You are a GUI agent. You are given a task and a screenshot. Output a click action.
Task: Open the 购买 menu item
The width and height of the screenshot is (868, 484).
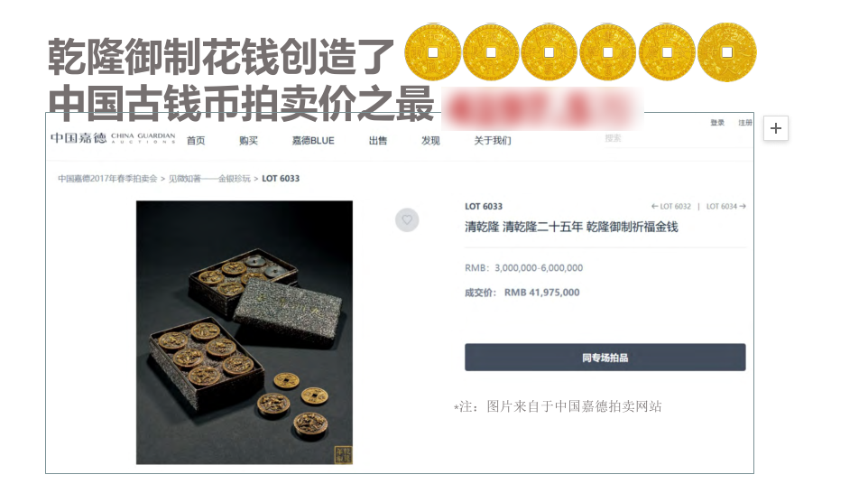click(248, 141)
